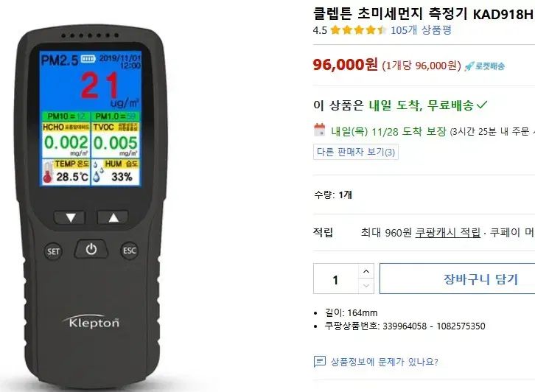Image resolution: width=535 pixels, height=392 pixels.
Task: Click the calendar icon beside arrival date
Action: [x=320, y=130]
